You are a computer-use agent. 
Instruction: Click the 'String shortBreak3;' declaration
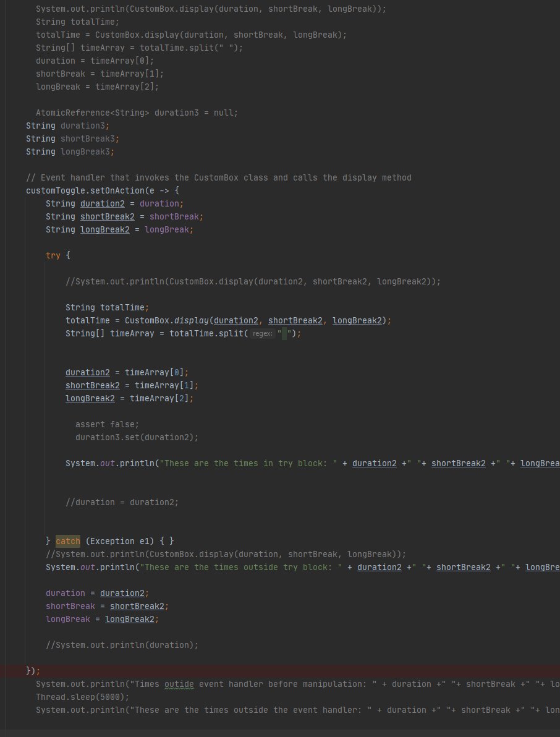click(x=73, y=138)
